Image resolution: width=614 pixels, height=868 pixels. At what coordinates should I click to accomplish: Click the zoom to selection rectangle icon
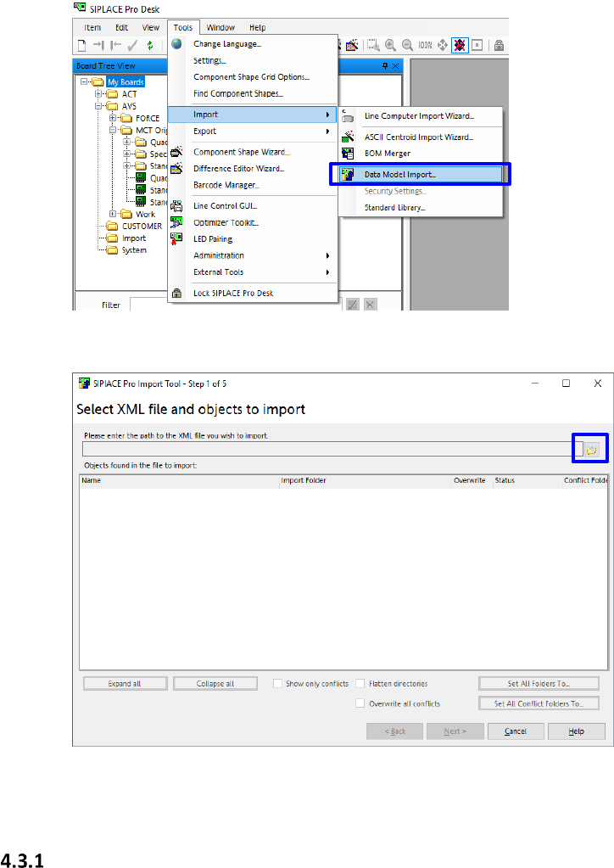coord(374,45)
